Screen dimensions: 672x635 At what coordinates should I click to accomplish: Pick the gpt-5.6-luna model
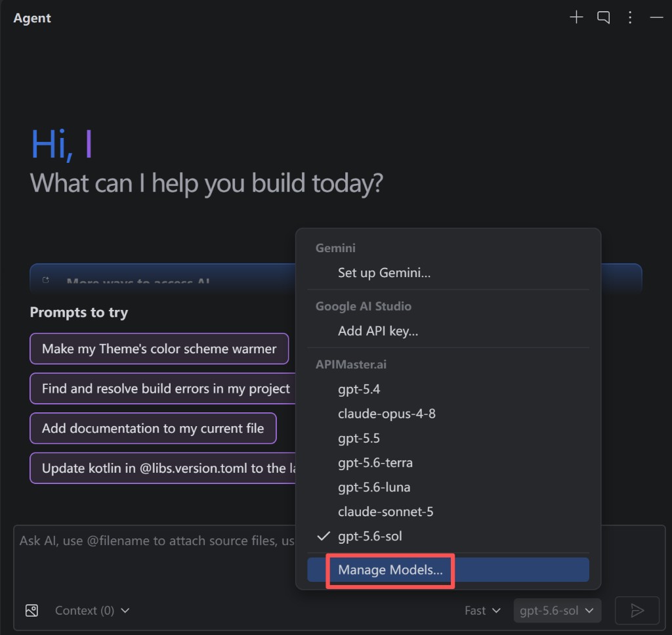point(448,487)
